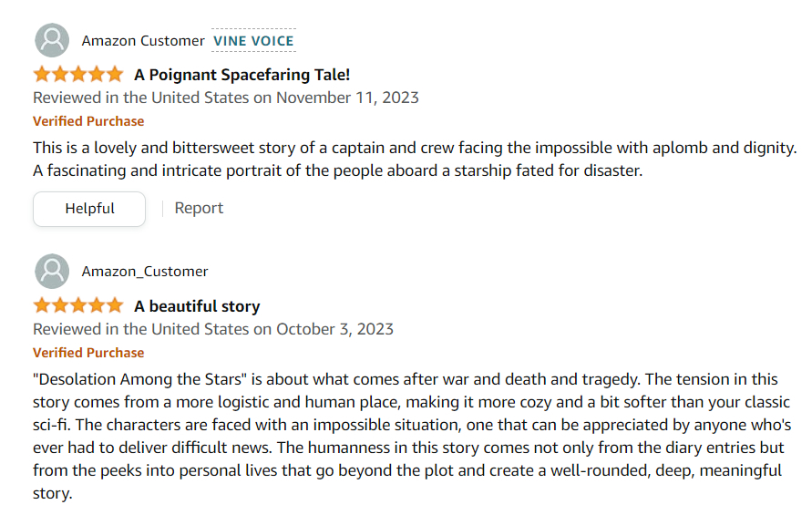This screenshot has height=515, width=812.
Task: Click Verified Purchase under the October 3 review
Action: pos(88,353)
